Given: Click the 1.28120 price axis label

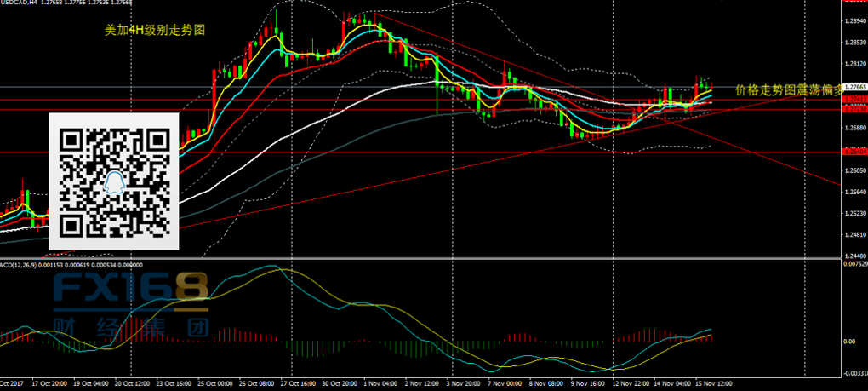Looking at the screenshot, I should 854,64.
